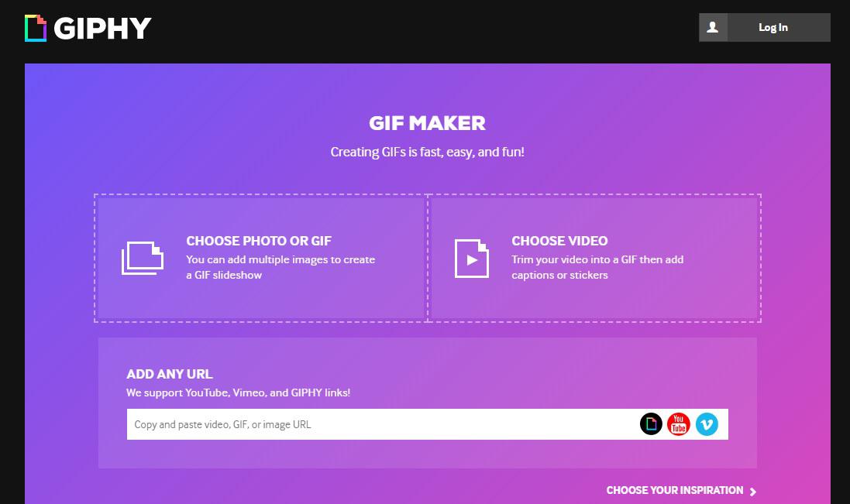Click the GIPHY round icon in URL field
850x504 pixels.
pos(651,424)
